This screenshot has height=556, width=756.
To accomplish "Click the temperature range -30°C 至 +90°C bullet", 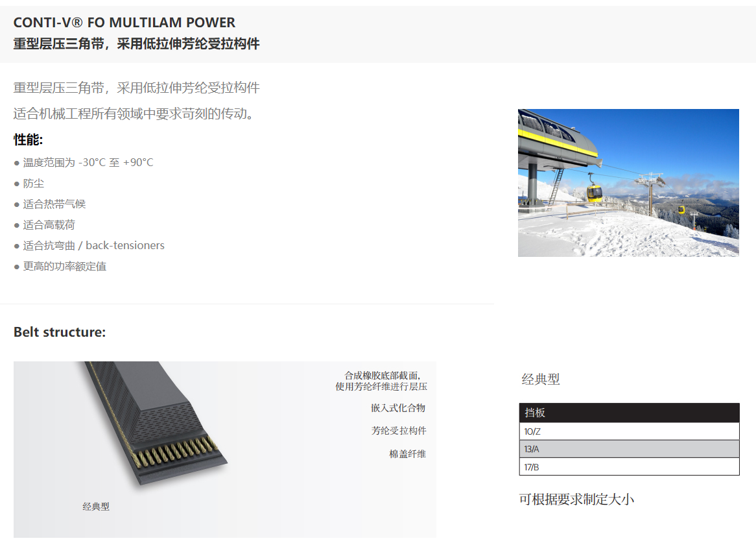I will 84,163.
